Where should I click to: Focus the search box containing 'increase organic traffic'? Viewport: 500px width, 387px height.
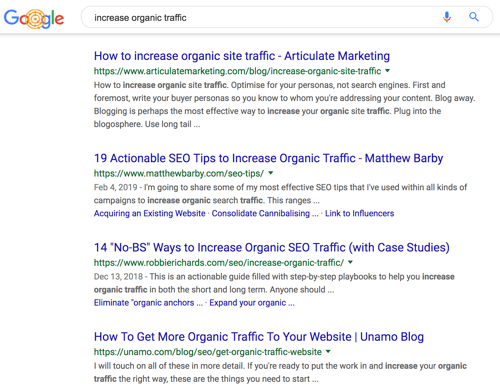coord(287,17)
